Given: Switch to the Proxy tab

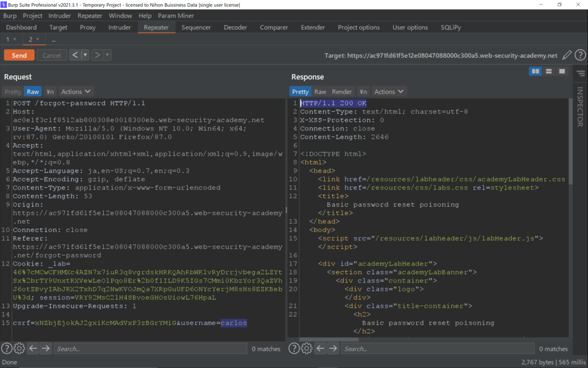Looking at the screenshot, I should point(88,27).
